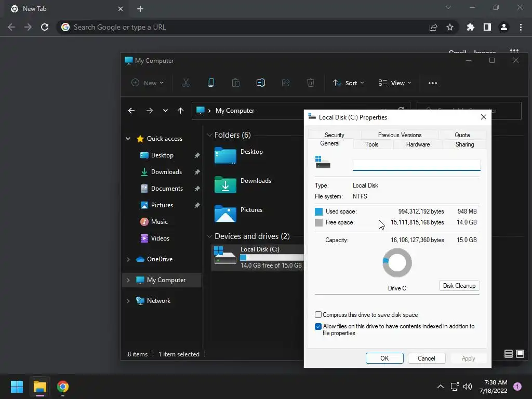Image resolution: width=532 pixels, height=399 pixels.
Task: Open the Sort dropdown
Action: 349,83
